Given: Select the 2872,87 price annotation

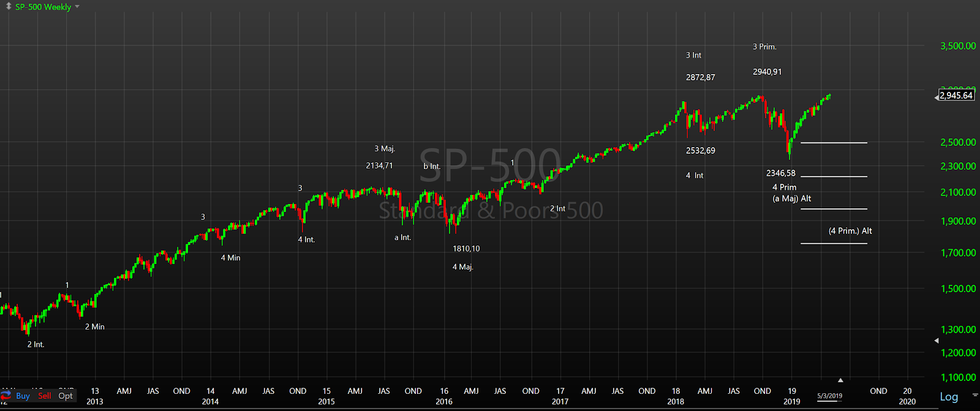Looking at the screenshot, I should tap(701, 77).
